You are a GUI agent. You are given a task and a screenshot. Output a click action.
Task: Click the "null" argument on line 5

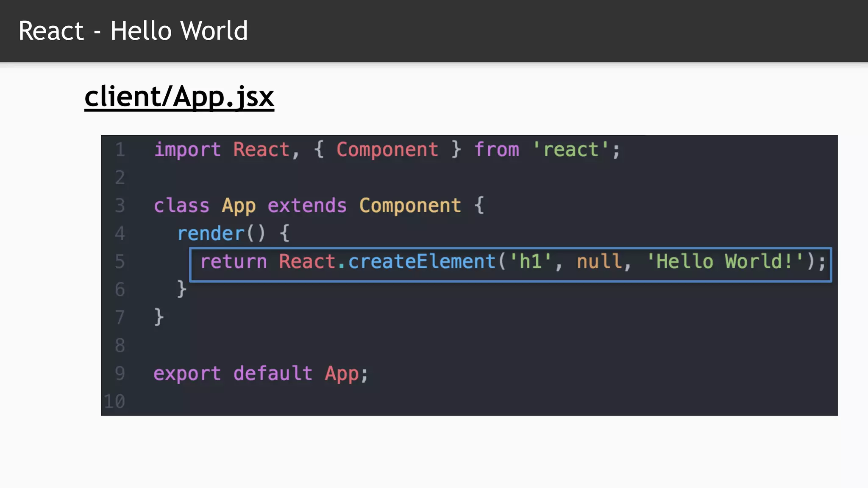pyautogui.click(x=599, y=262)
